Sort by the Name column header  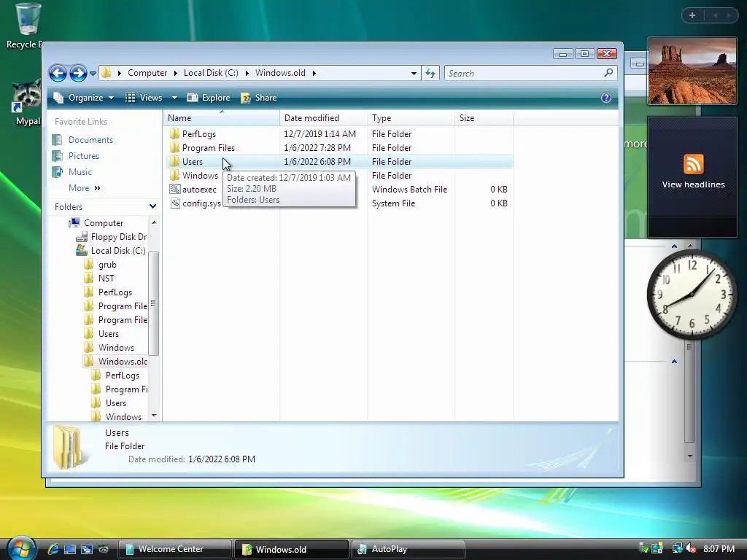pos(222,118)
